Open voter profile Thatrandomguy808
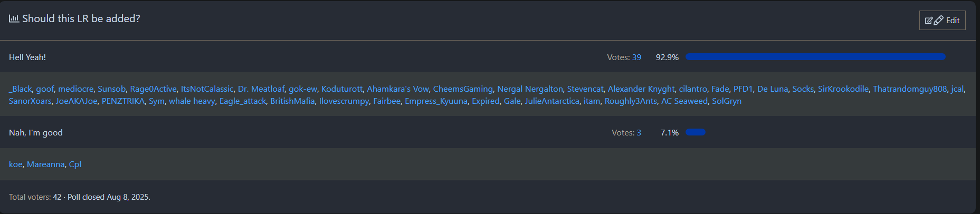This screenshot has width=980, height=214. coord(909,89)
